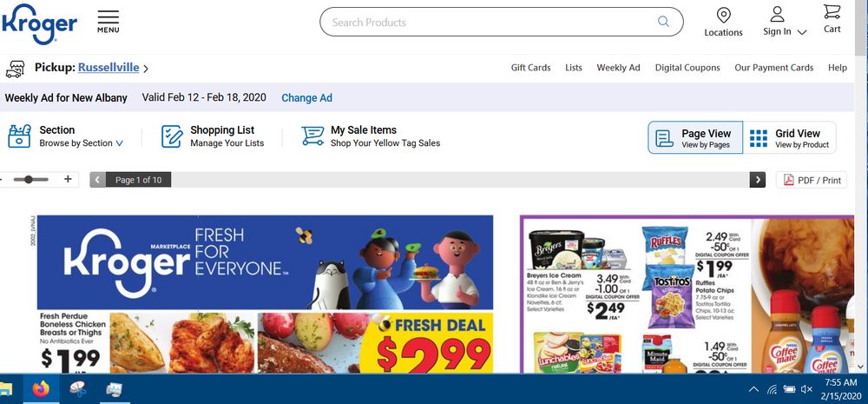Click the Kroger logo
868x404 pixels.
pos(39,23)
